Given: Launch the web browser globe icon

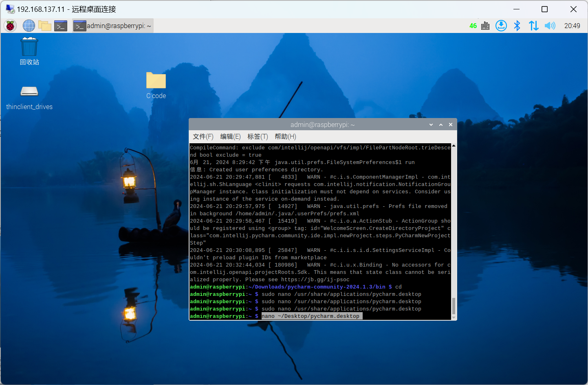Looking at the screenshot, I should coord(29,26).
